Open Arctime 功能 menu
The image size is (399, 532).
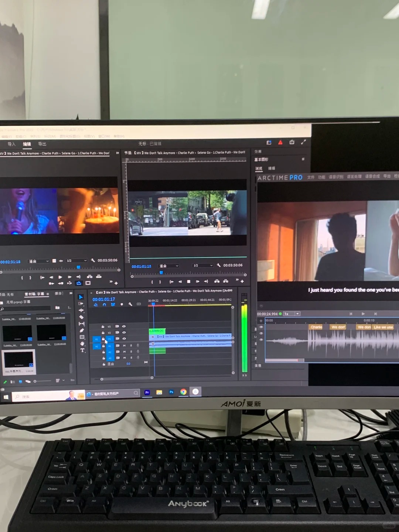click(321, 177)
